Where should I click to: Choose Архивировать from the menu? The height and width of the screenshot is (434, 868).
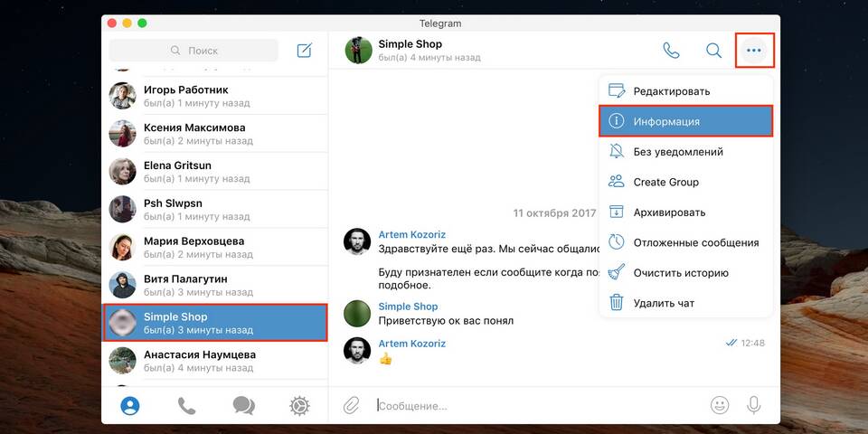click(685, 212)
